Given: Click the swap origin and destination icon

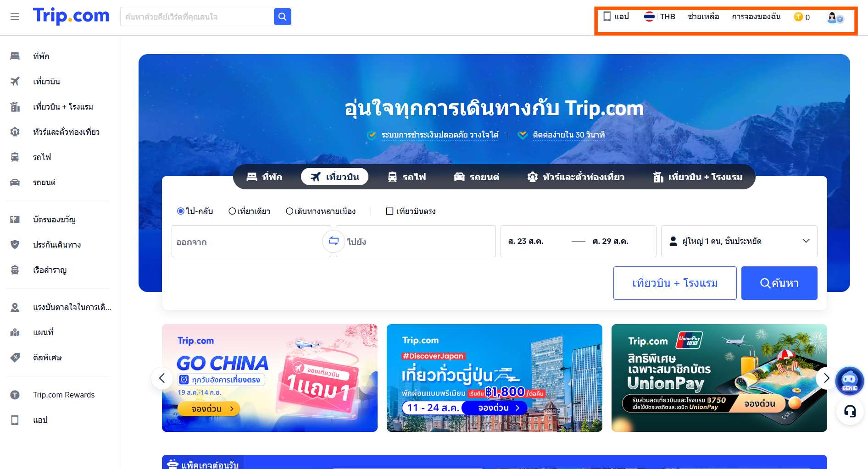Looking at the screenshot, I should pyautogui.click(x=334, y=241).
